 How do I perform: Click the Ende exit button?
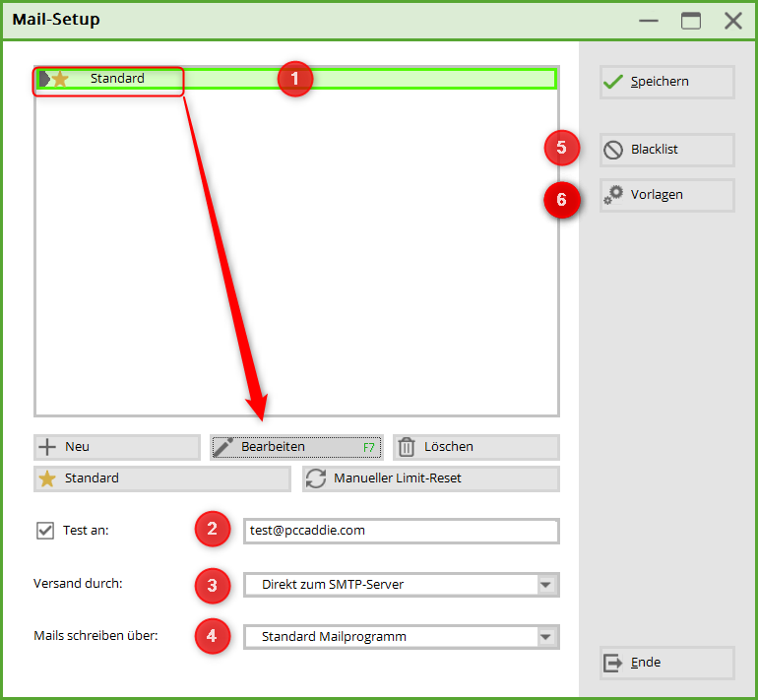click(x=667, y=663)
